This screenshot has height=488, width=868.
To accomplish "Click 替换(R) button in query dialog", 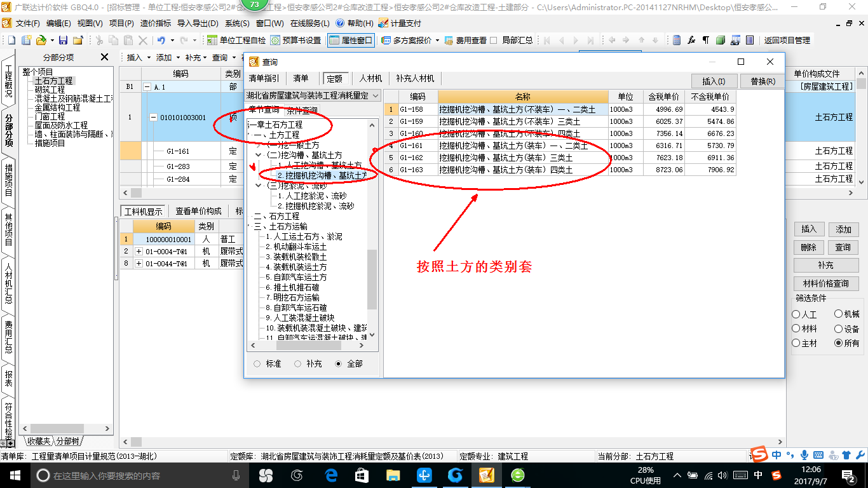I will (x=763, y=81).
